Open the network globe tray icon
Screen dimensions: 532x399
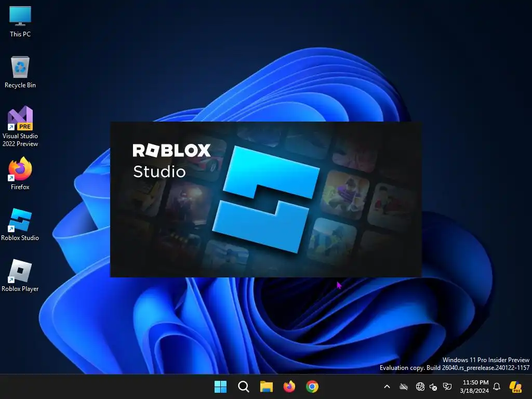(x=420, y=387)
